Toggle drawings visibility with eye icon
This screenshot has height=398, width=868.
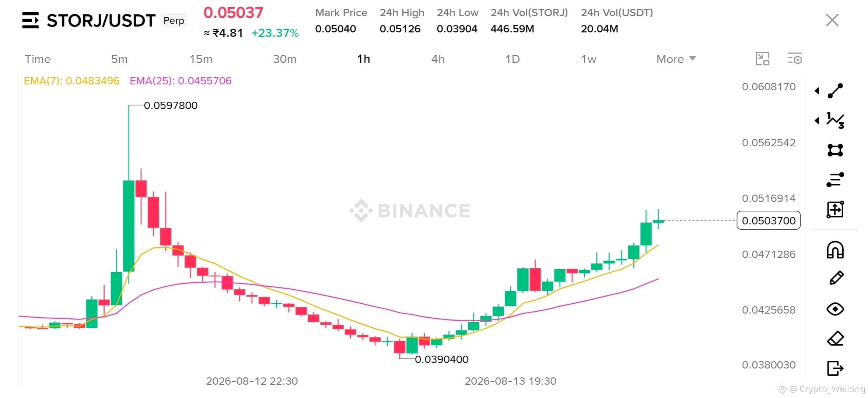coord(835,309)
